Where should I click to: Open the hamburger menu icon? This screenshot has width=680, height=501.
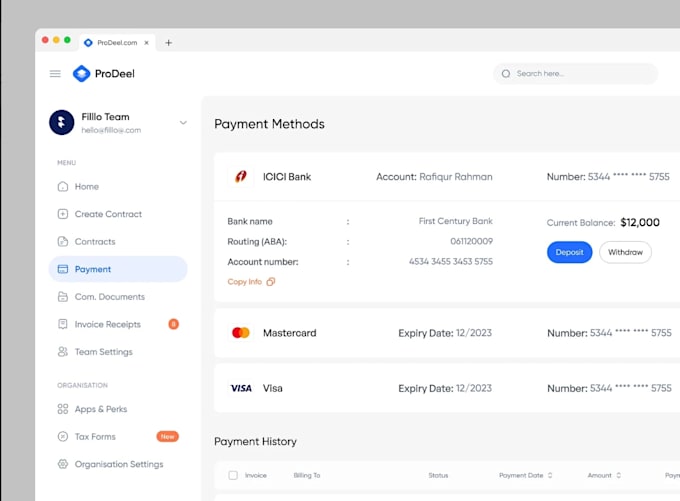click(55, 74)
